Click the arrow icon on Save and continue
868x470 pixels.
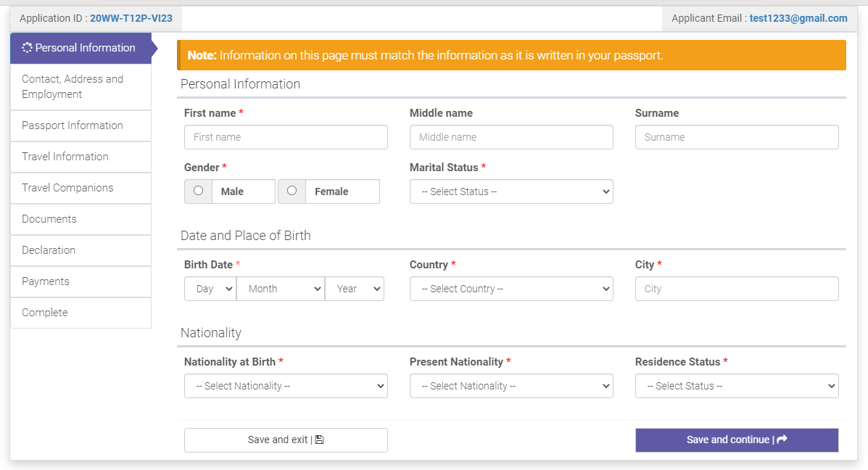click(782, 440)
